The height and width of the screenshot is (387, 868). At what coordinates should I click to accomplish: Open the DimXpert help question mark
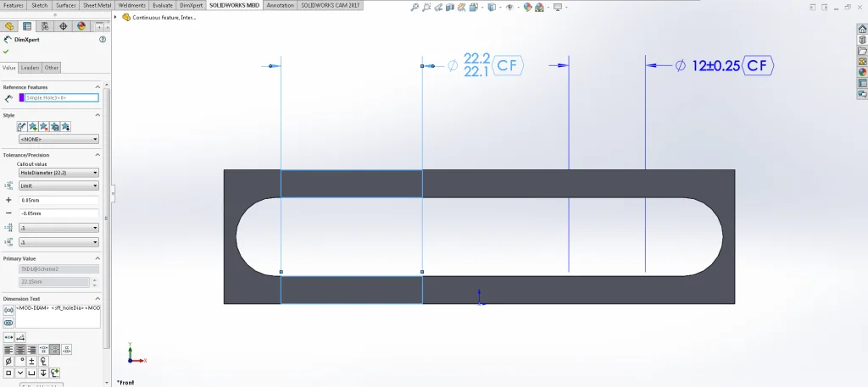point(103,40)
